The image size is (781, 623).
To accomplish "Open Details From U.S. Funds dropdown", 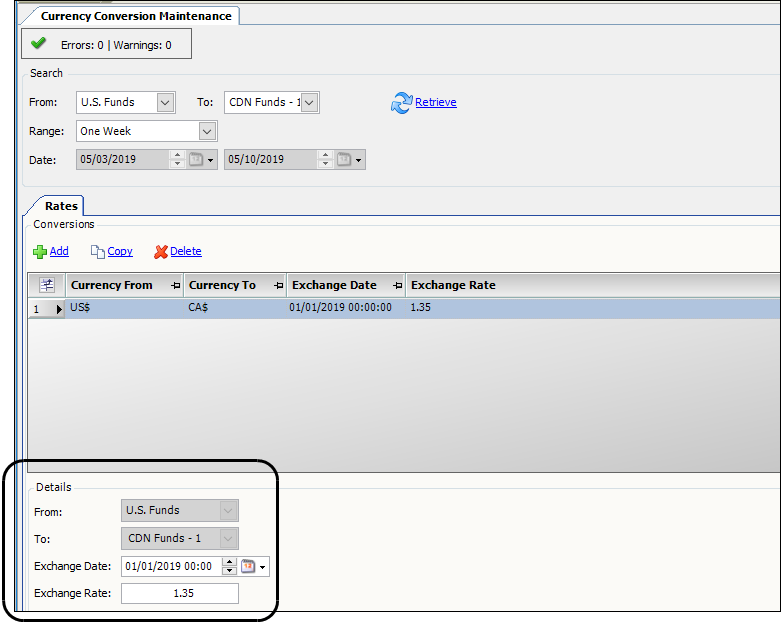I will click(229, 510).
